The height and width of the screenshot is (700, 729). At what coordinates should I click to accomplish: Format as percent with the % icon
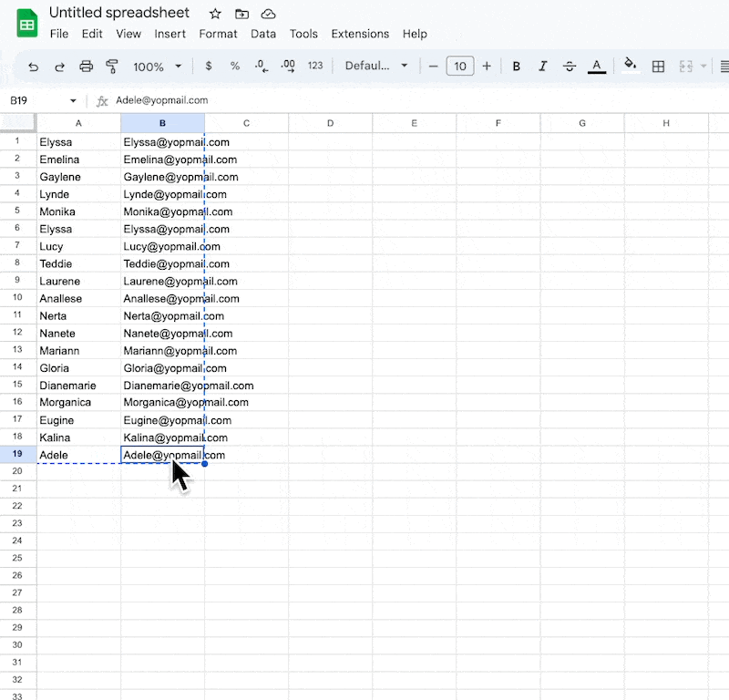pos(235,66)
